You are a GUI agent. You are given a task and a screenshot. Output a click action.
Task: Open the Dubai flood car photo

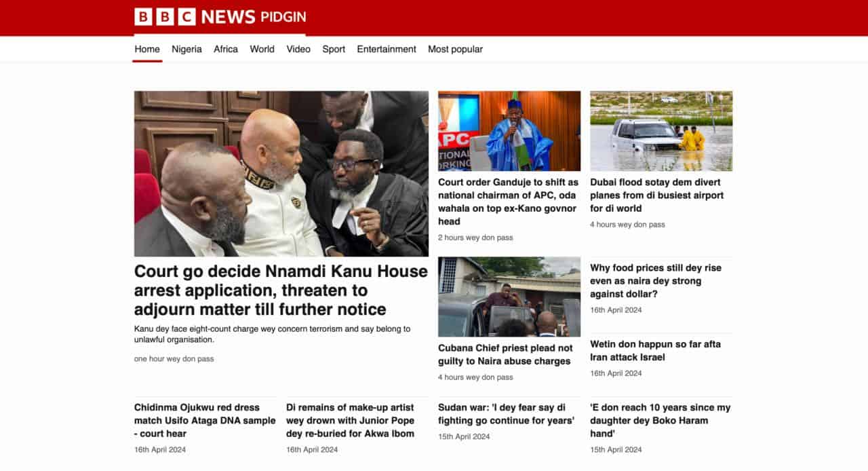pos(661,131)
